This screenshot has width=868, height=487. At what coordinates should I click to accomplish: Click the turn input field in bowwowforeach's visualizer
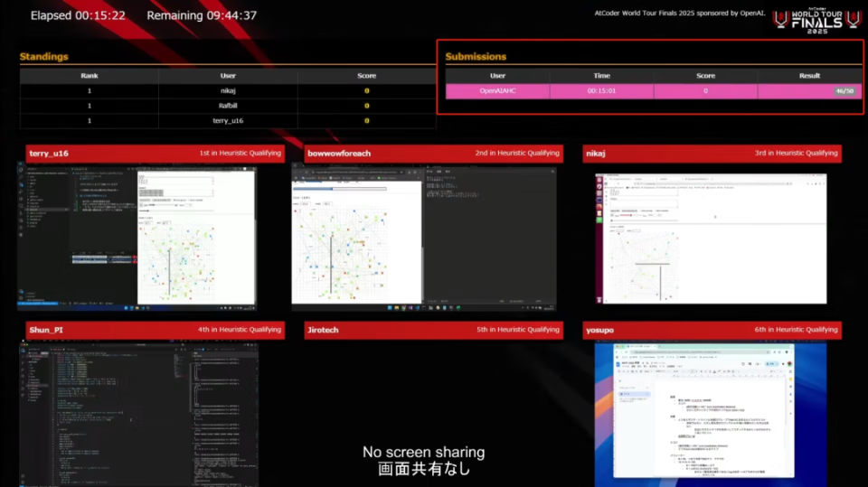(x=305, y=204)
